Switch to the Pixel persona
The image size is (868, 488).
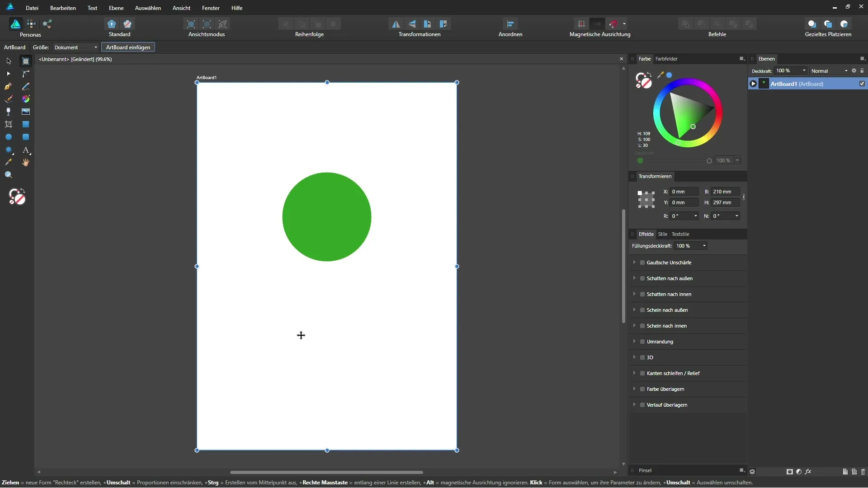tap(31, 24)
